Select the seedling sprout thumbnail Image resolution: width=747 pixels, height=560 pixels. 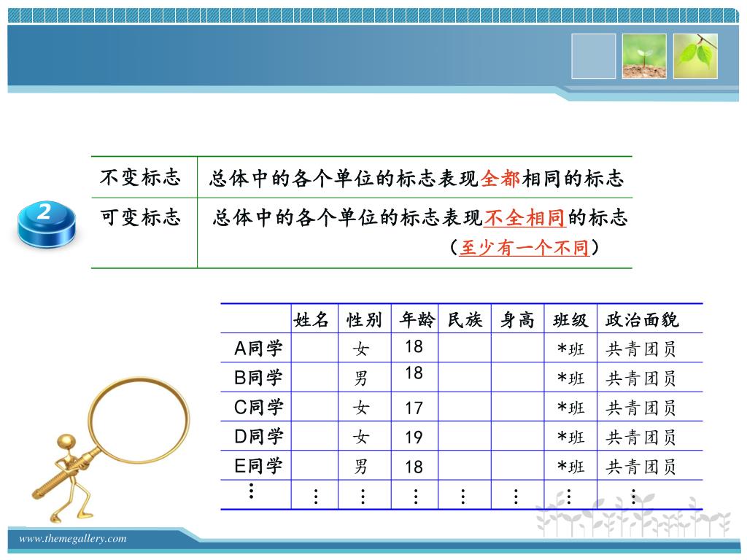(644, 56)
